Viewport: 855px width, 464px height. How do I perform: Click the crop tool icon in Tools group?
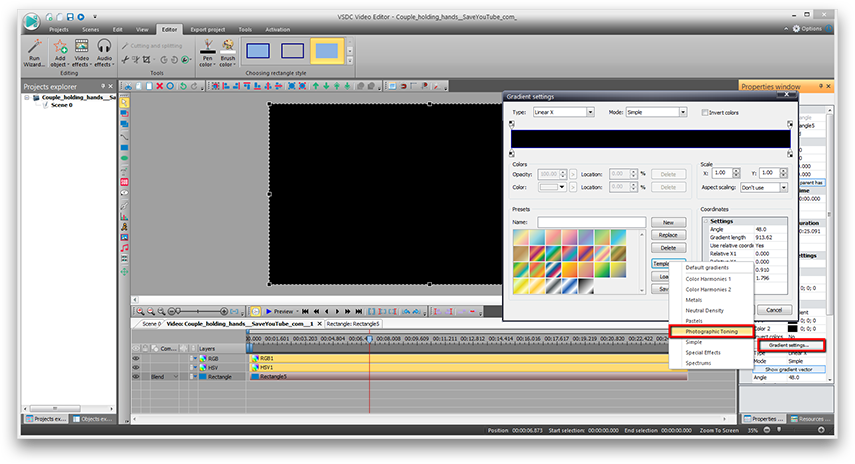coord(146,59)
